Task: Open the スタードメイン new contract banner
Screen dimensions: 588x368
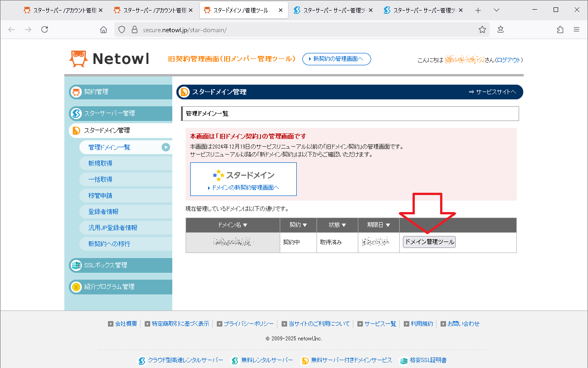Action: pyautogui.click(x=243, y=179)
